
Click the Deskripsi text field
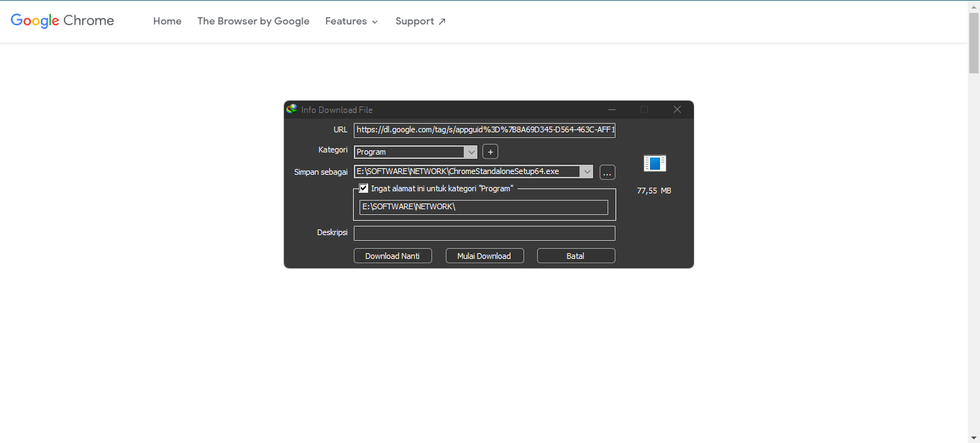click(485, 233)
